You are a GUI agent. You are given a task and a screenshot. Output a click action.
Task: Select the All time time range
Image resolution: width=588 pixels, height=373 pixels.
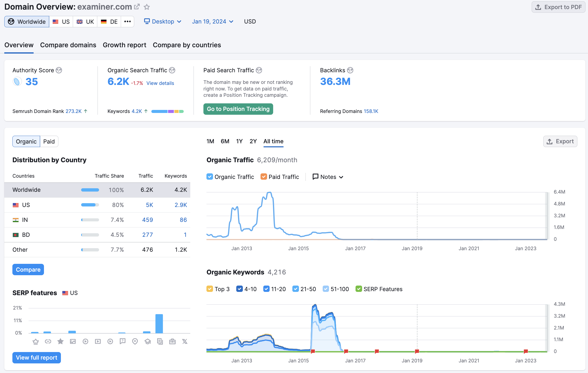point(273,141)
